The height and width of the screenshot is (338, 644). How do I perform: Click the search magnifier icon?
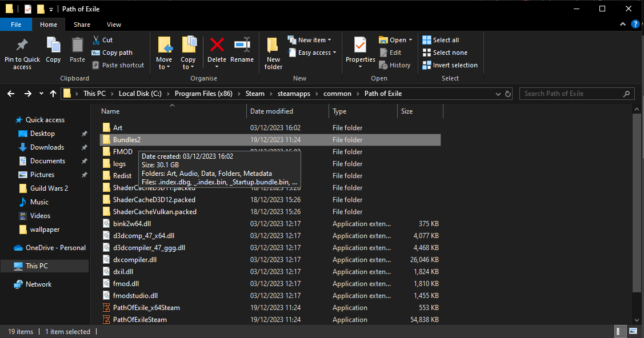click(626, 94)
